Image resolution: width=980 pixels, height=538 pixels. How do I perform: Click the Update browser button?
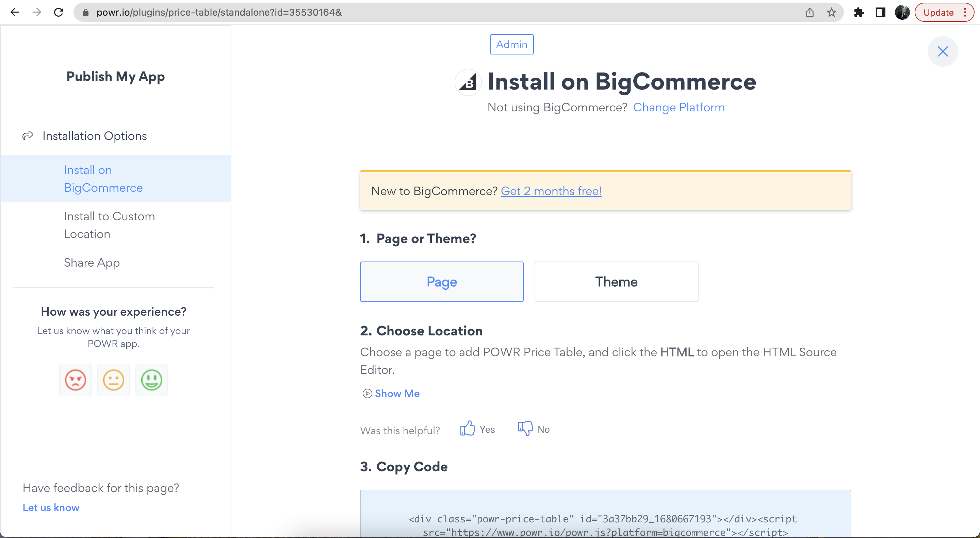(x=938, y=13)
